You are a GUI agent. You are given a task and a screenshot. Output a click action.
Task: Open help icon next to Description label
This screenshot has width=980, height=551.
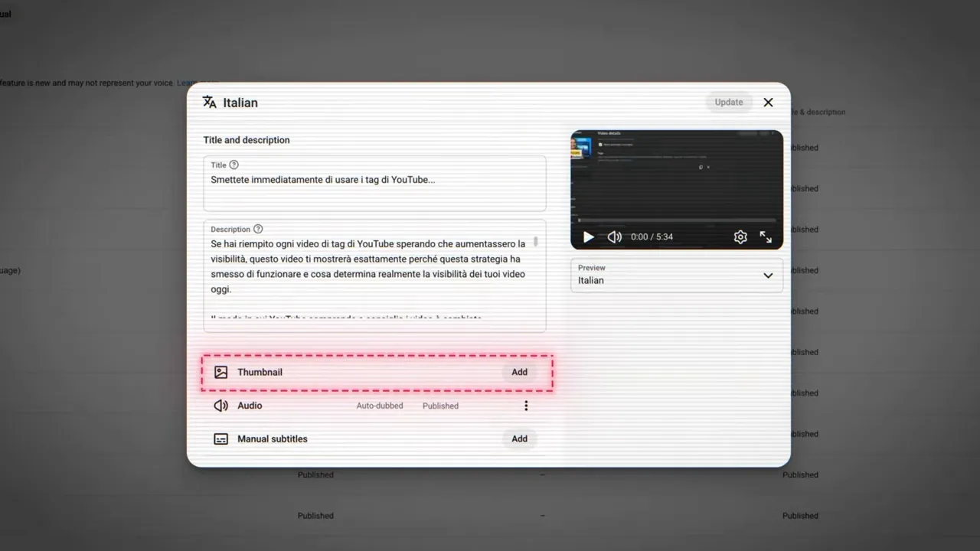[x=258, y=229]
